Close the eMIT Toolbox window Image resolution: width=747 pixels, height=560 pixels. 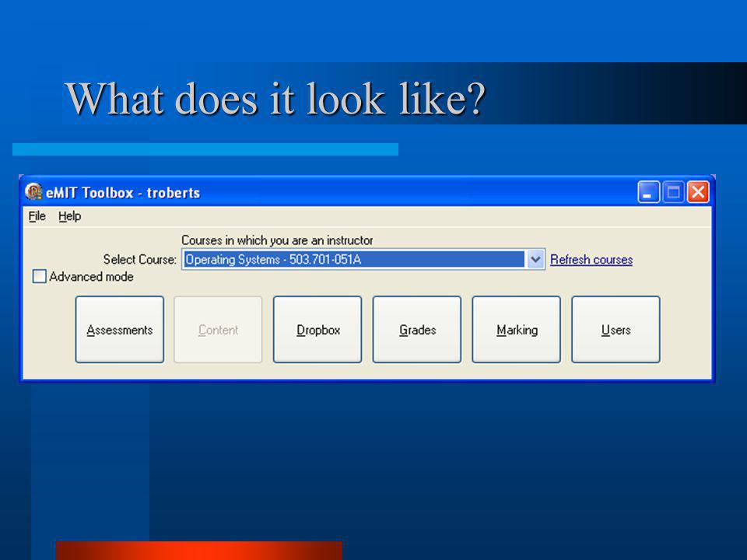pos(698,192)
